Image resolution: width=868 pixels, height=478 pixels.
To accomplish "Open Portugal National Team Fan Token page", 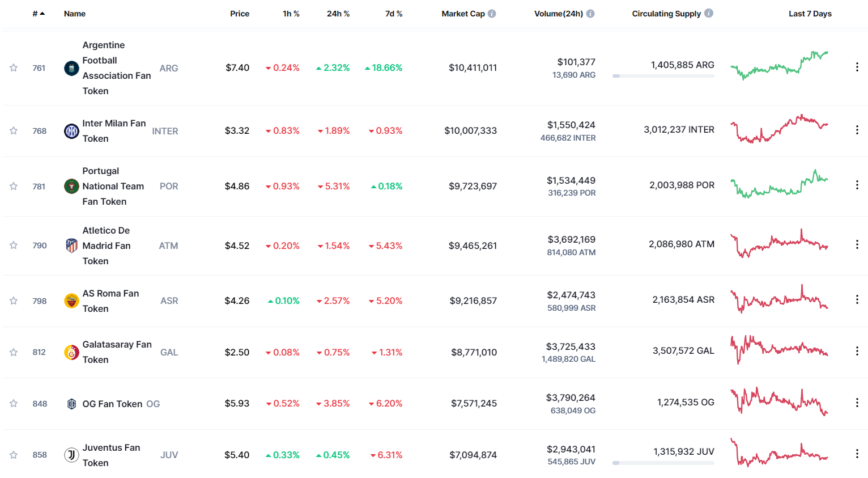I will [113, 187].
